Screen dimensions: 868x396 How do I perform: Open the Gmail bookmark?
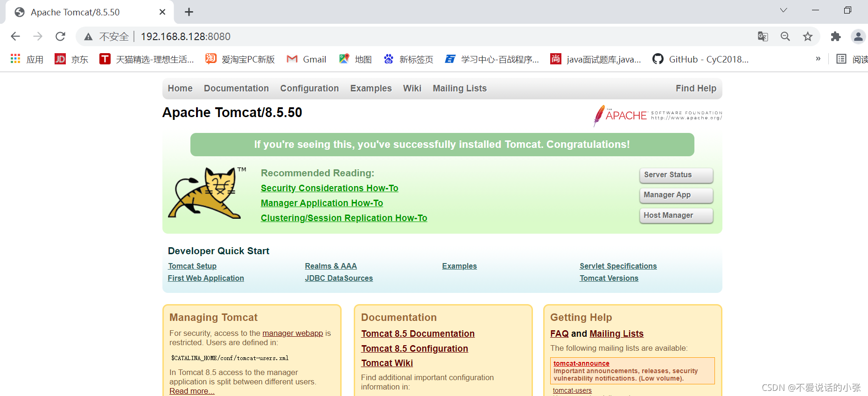306,59
